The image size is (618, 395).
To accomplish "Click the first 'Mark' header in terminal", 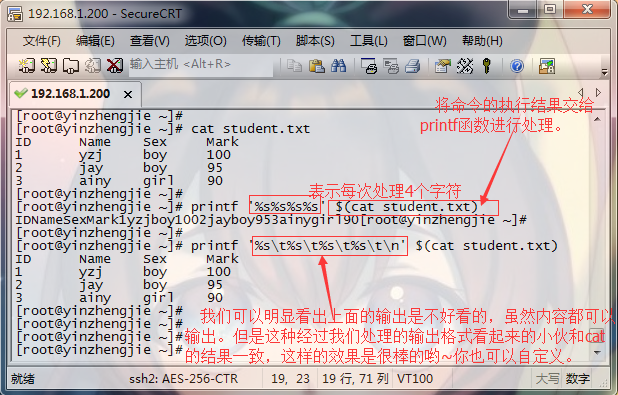I will pos(223,142).
